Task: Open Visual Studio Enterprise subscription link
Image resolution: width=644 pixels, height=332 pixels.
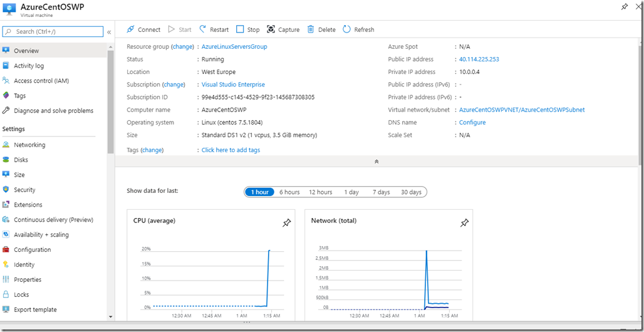Action: [x=233, y=84]
